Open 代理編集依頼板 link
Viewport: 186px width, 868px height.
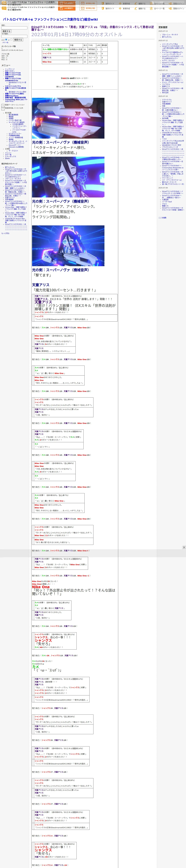pos(14,135)
